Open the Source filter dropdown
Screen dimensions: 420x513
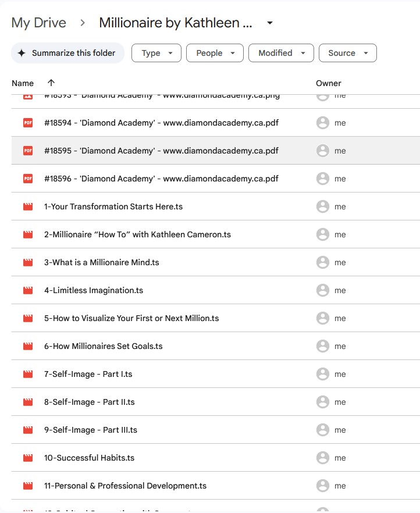(347, 53)
